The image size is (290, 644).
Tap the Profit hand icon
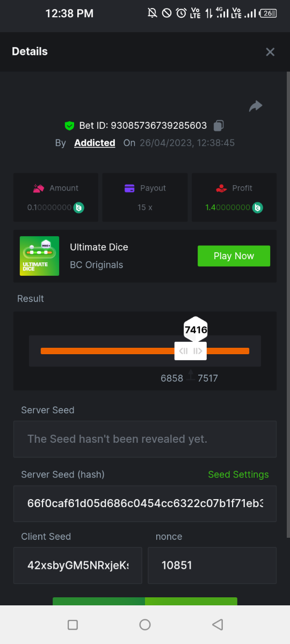click(x=221, y=188)
